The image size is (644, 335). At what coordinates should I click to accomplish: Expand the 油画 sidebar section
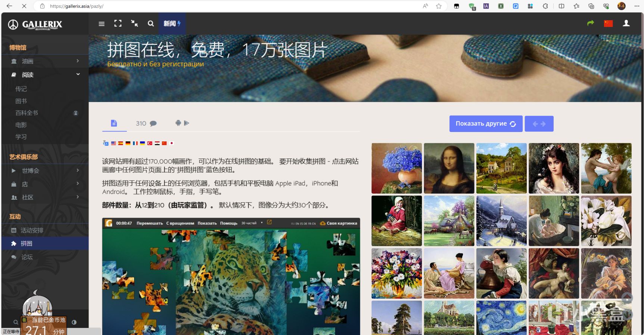(x=45, y=61)
